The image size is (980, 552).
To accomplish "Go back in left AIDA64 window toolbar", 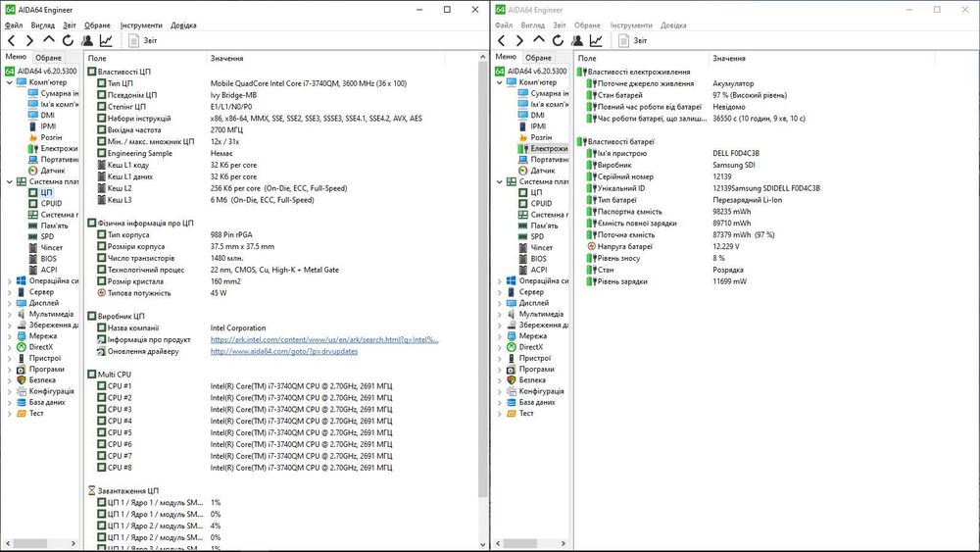I will (x=11, y=40).
